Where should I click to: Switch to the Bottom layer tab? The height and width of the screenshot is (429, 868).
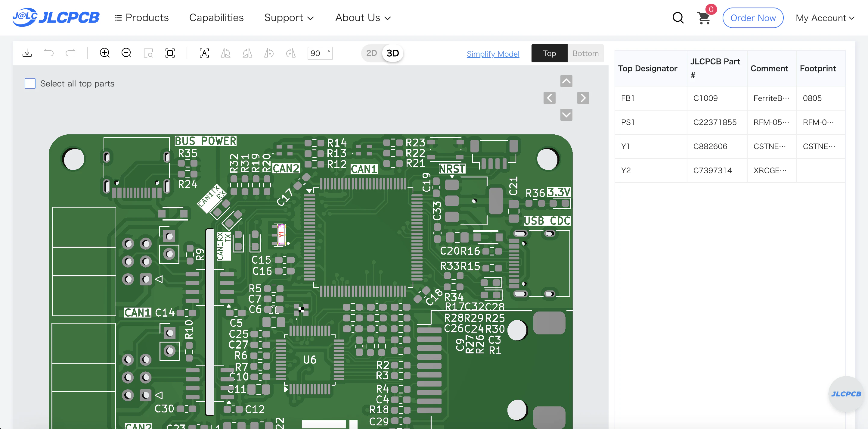(585, 53)
